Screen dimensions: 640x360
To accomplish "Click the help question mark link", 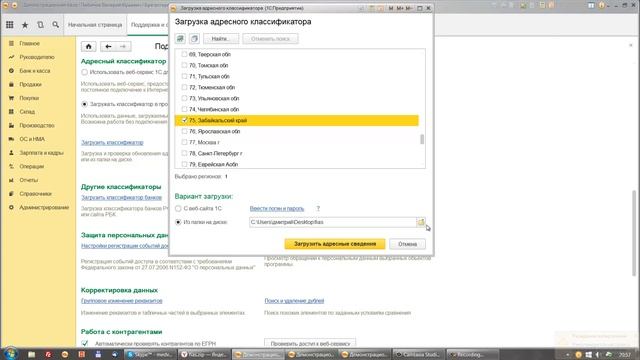I will (318, 209).
